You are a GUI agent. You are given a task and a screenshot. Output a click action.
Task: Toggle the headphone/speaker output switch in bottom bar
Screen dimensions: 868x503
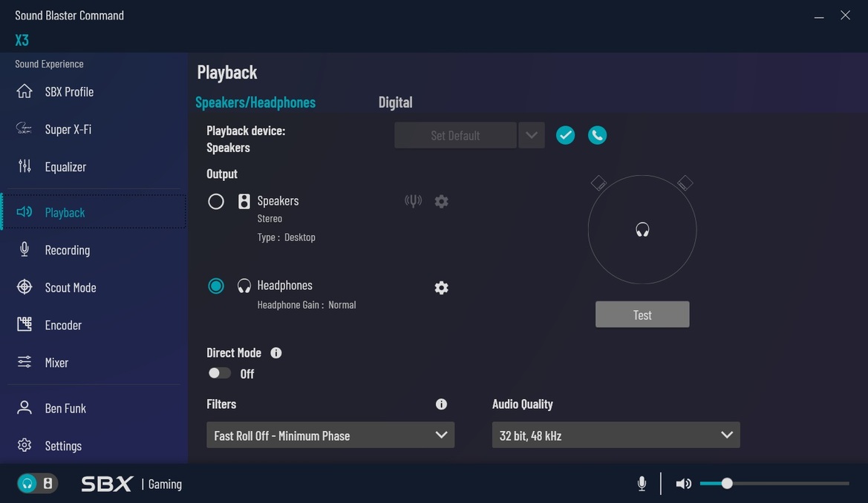[x=38, y=484]
